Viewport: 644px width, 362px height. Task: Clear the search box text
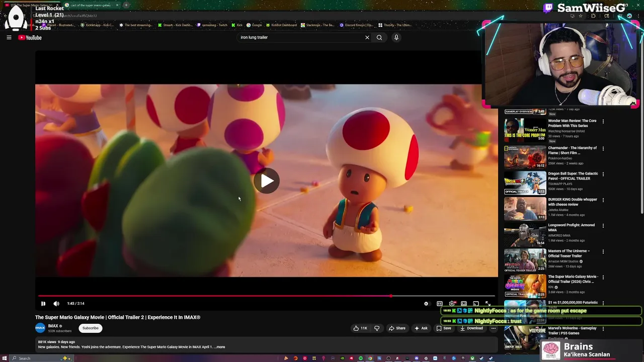coord(367,37)
